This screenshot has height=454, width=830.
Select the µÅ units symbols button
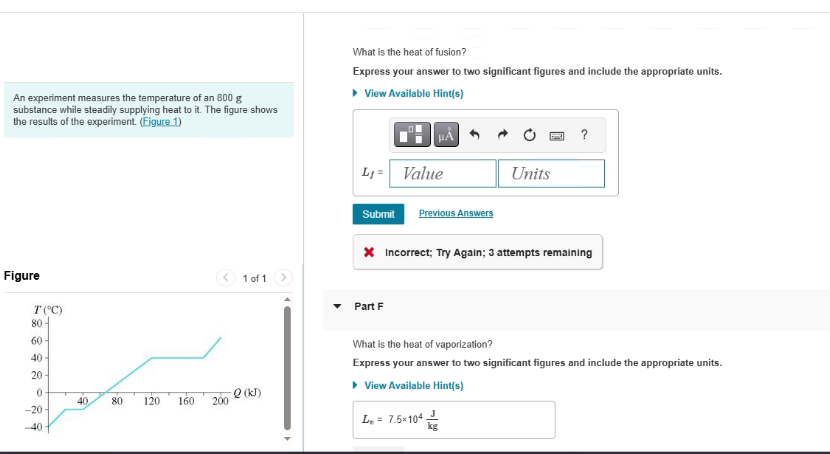point(446,134)
